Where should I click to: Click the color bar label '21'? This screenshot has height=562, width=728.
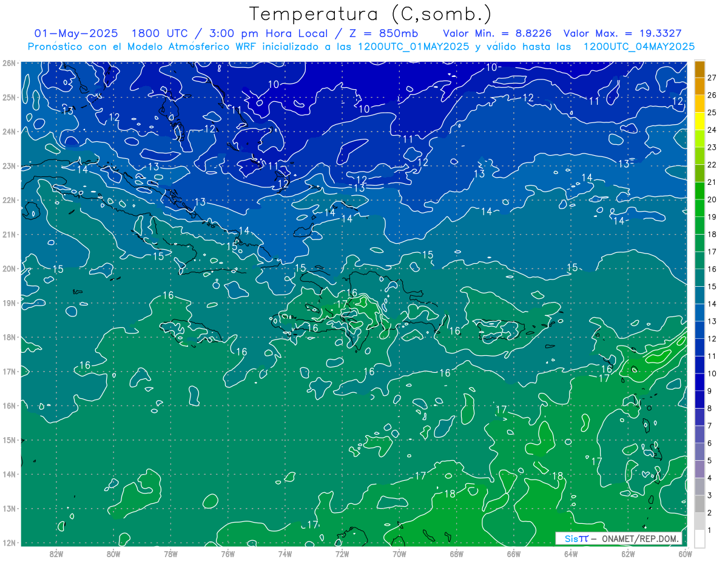(x=712, y=182)
